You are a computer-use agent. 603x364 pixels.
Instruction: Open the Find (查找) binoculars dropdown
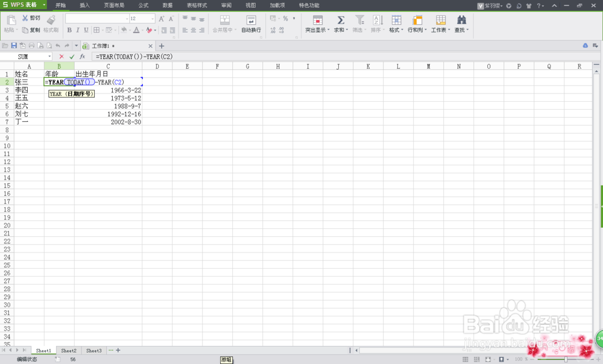pyautogui.click(x=461, y=24)
